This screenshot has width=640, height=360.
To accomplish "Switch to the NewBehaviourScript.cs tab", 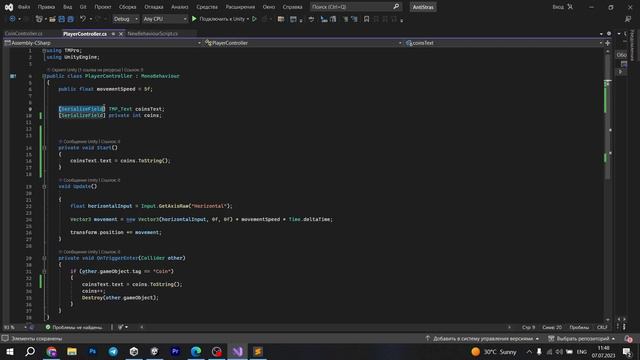I will 152,34.
